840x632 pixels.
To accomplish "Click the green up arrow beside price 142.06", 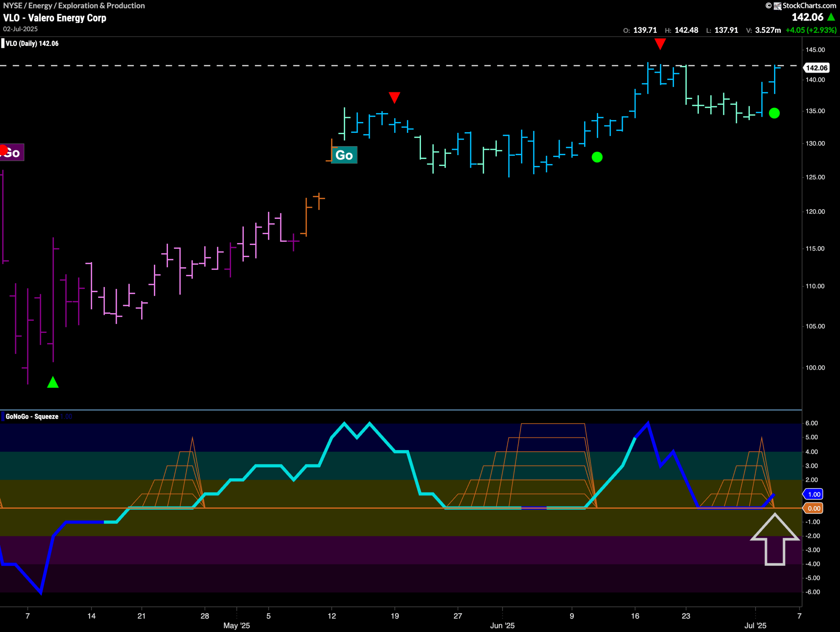I will tap(831, 17).
